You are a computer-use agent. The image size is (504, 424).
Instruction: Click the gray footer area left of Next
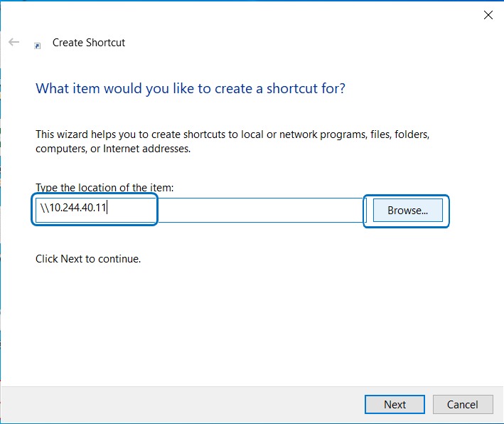(x=178, y=404)
